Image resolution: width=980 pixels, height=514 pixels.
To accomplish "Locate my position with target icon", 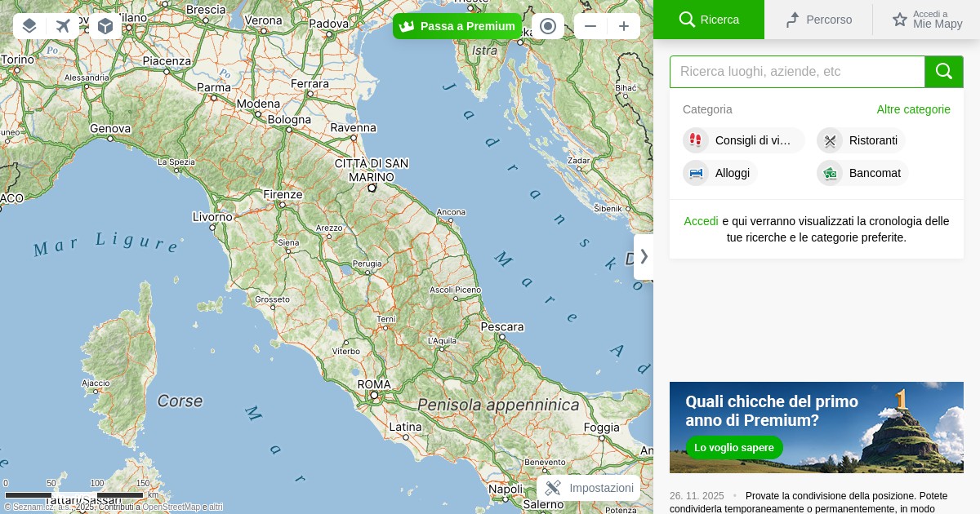I will click(548, 26).
